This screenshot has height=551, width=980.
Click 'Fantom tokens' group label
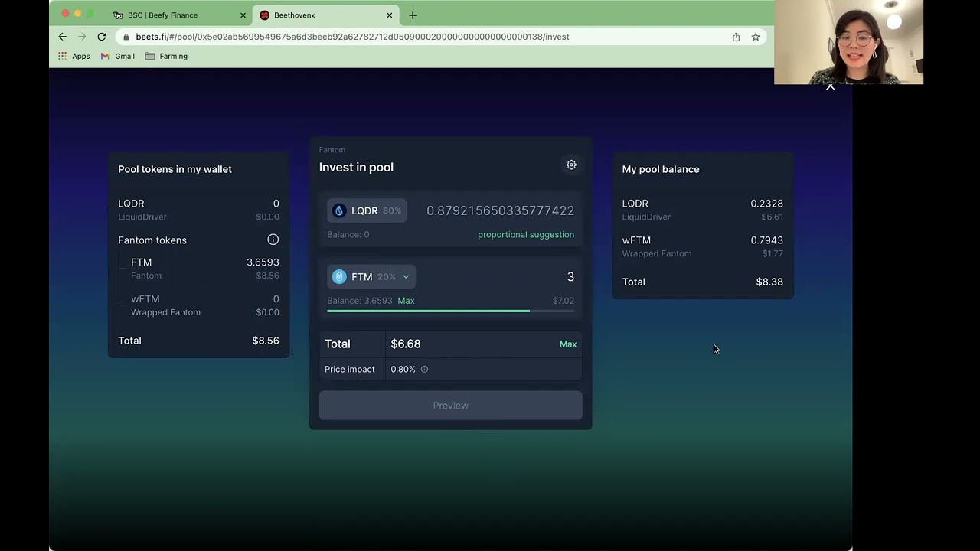[152, 240]
